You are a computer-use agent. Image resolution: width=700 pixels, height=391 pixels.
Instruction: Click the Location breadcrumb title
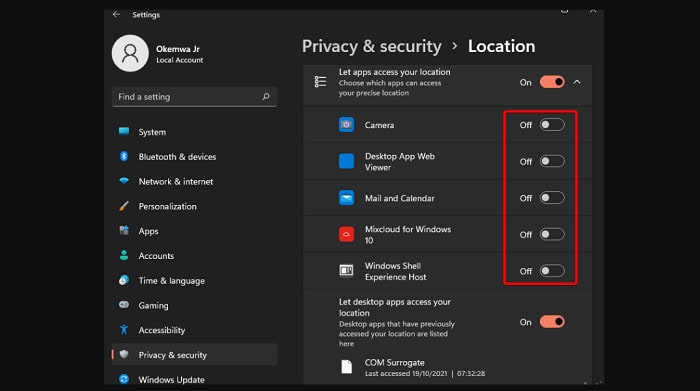(501, 46)
